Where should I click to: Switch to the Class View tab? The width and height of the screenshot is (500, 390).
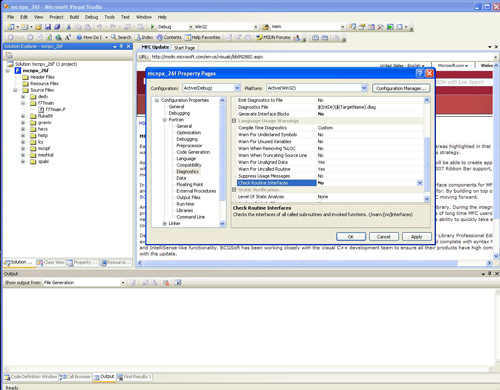tap(51, 263)
